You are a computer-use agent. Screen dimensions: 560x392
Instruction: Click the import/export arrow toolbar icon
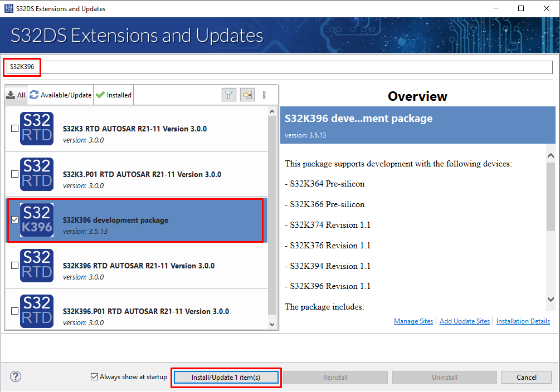(x=247, y=95)
